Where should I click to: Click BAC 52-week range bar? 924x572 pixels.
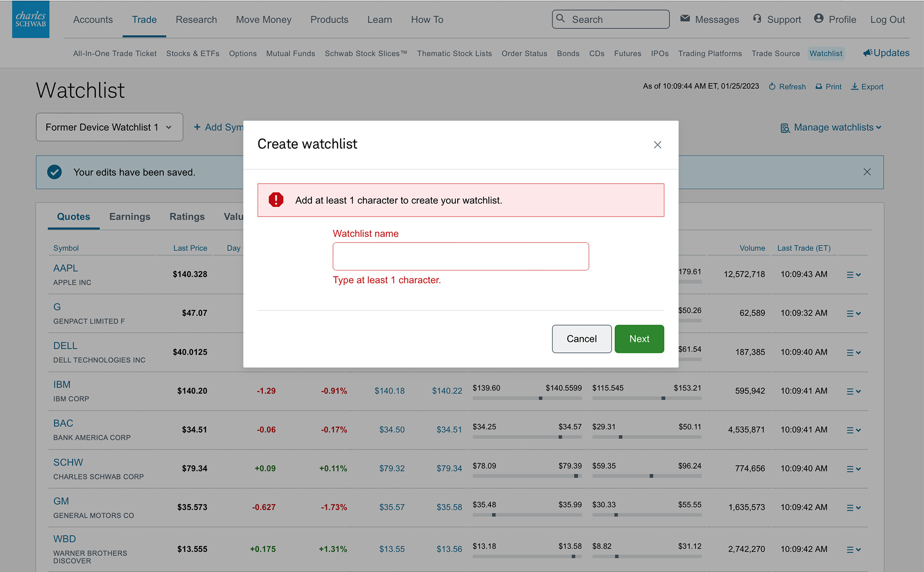(647, 437)
